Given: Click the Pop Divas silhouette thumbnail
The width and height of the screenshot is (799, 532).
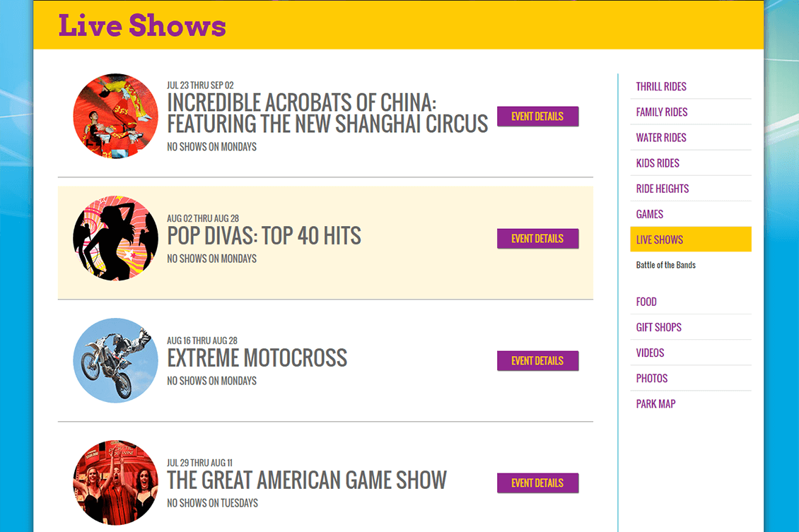Looking at the screenshot, I should (116, 238).
